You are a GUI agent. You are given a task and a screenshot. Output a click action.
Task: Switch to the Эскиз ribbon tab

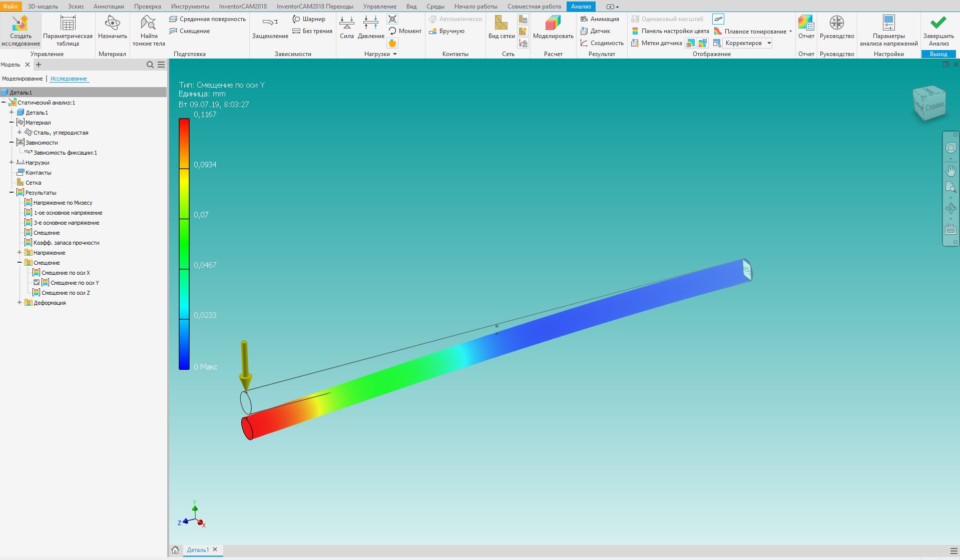pos(76,7)
